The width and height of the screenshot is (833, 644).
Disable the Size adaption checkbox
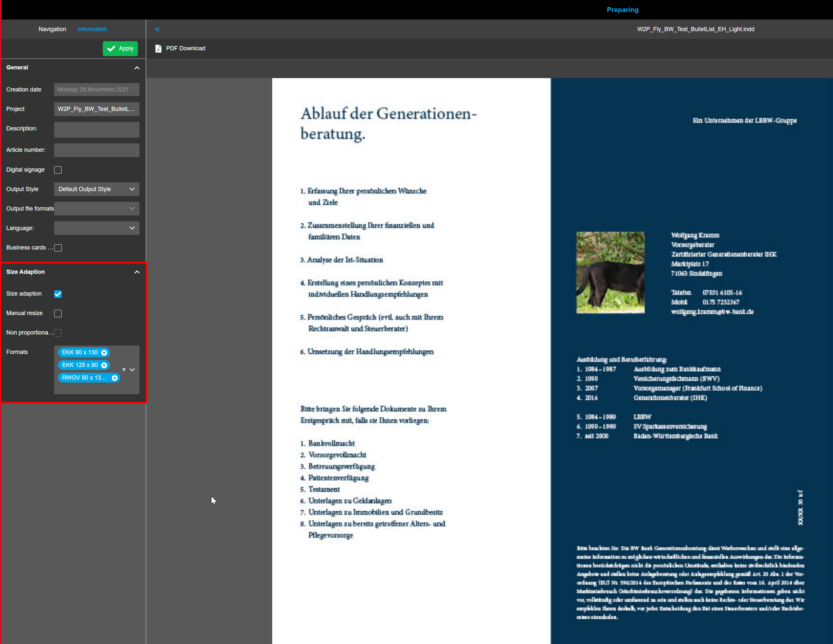click(58, 294)
